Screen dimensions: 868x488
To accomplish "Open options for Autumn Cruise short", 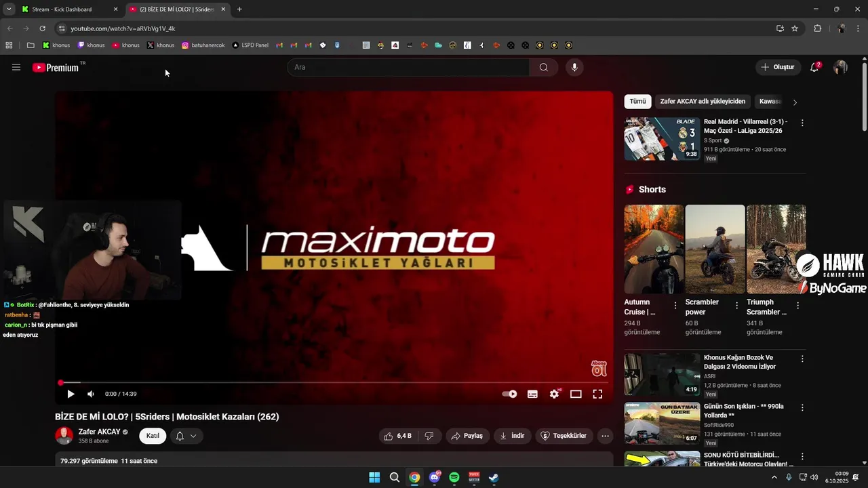I will coord(675,306).
